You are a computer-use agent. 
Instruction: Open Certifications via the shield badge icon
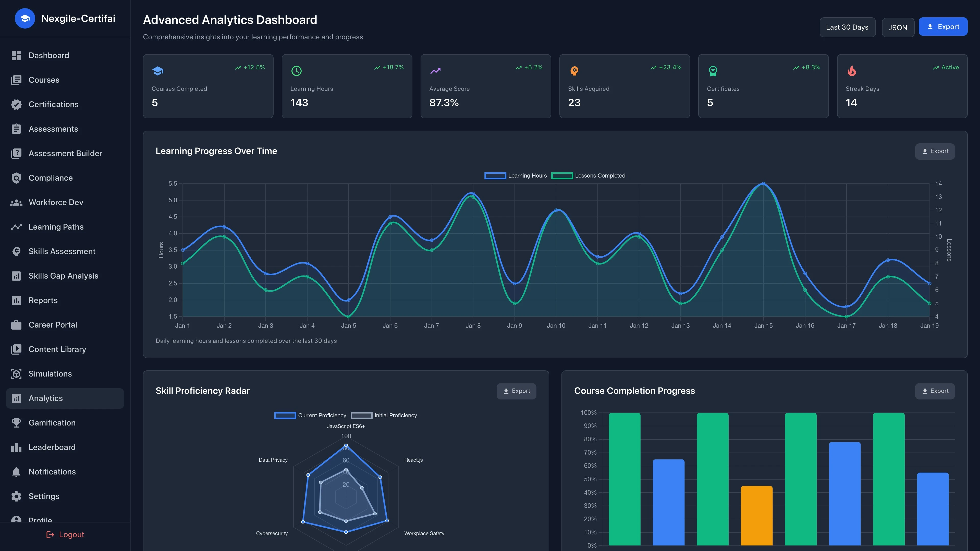coord(16,104)
